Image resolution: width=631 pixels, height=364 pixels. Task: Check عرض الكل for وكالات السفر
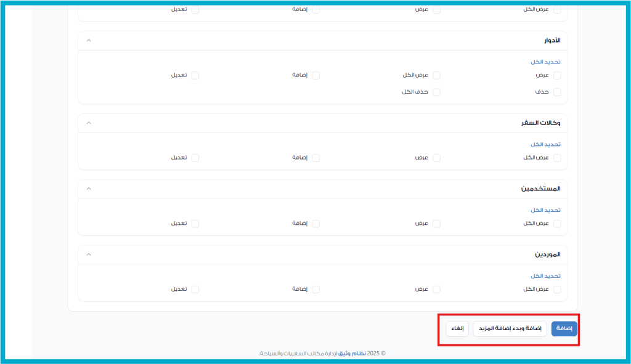coord(557,158)
